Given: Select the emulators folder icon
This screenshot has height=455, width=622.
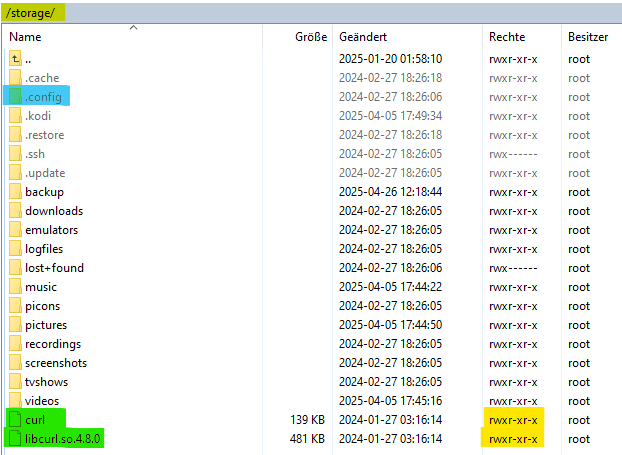Looking at the screenshot, I should pyautogui.click(x=15, y=230).
